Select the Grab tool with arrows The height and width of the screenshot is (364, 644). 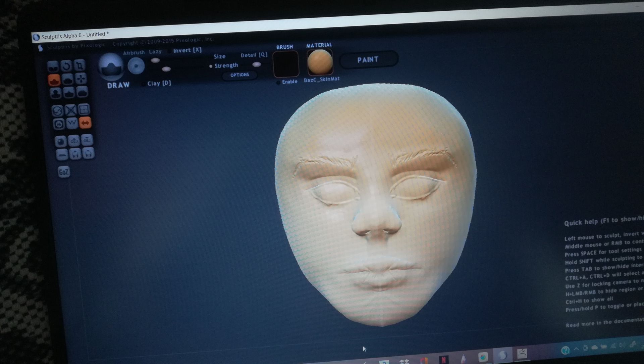81,79
